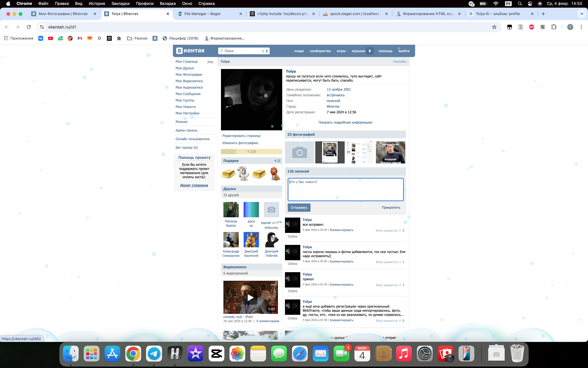Open Дмитрий Крымский's friend avatar
This screenshot has height=368, width=588.
point(251,240)
